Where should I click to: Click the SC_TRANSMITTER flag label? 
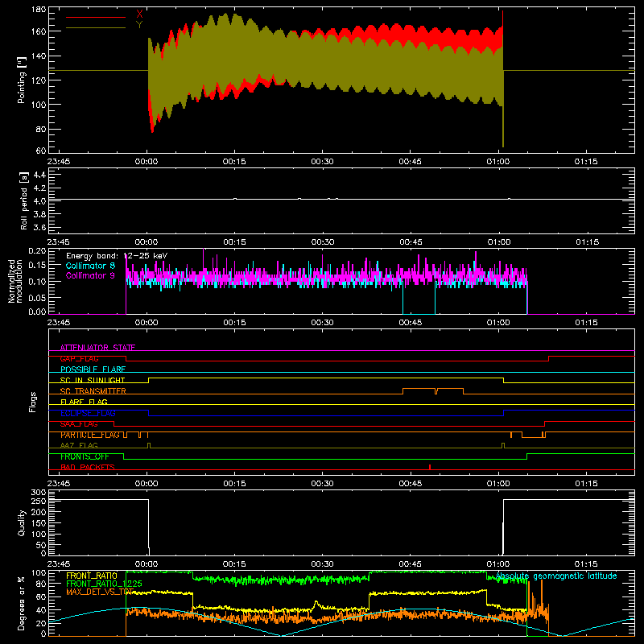pos(93,391)
